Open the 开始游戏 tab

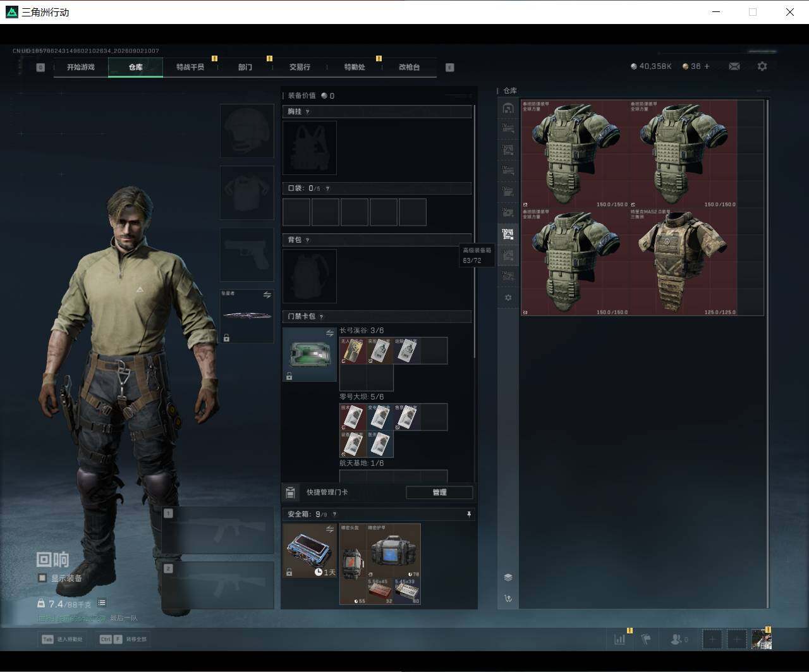[x=81, y=67]
